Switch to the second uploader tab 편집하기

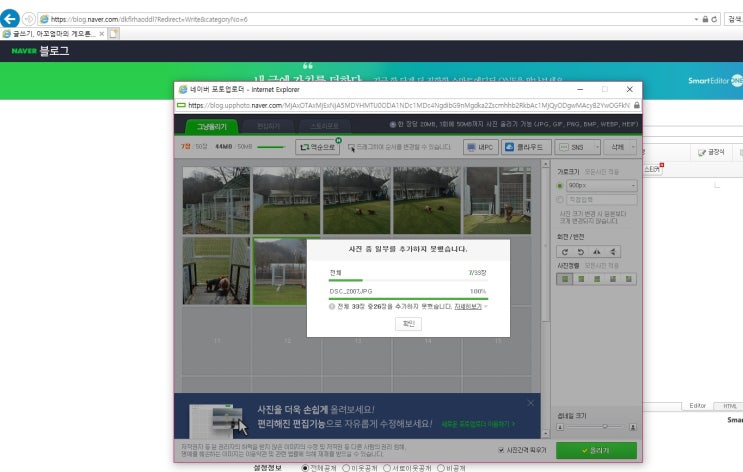(x=269, y=127)
